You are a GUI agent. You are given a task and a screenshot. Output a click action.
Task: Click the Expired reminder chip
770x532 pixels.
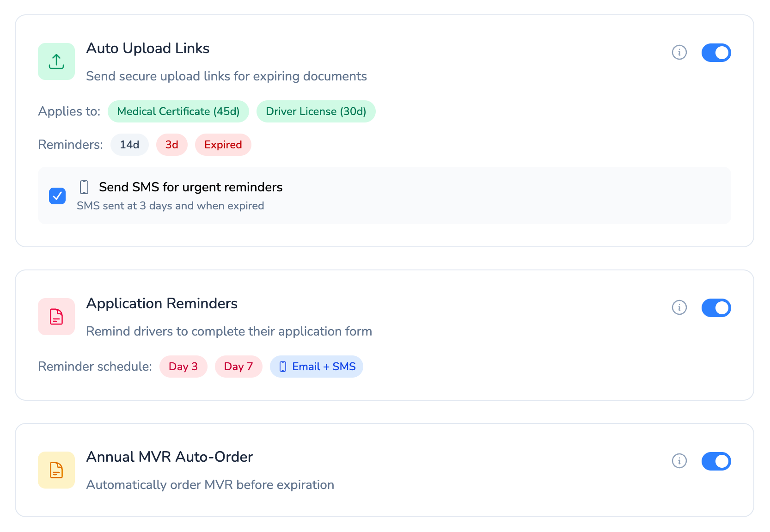point(223,145)
